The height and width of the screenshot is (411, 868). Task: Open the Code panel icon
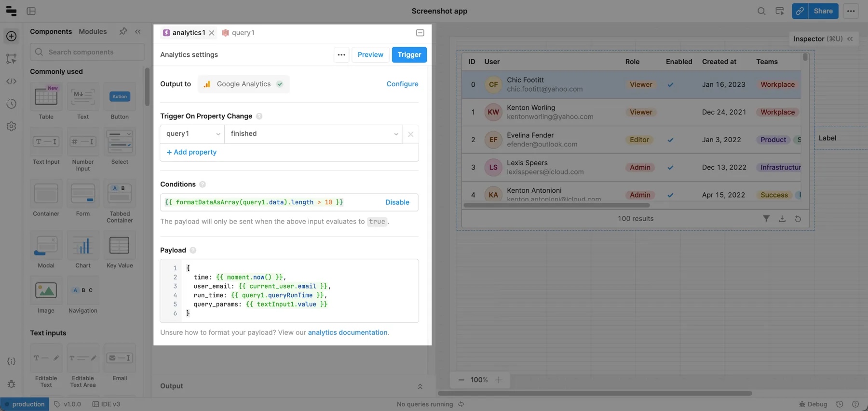coord(12,81)
